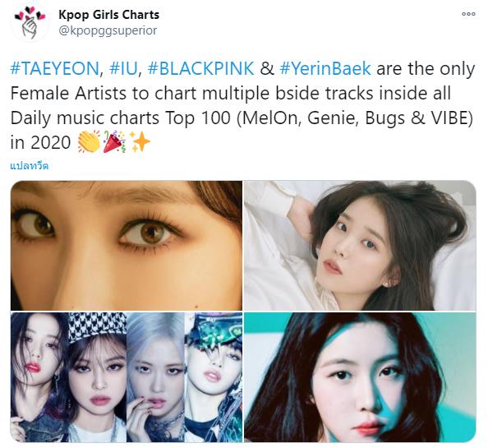Viewport: 488px width, 448px height.
Task: Click the collage panel with houndstooth hat
Action: pos(97,377)
